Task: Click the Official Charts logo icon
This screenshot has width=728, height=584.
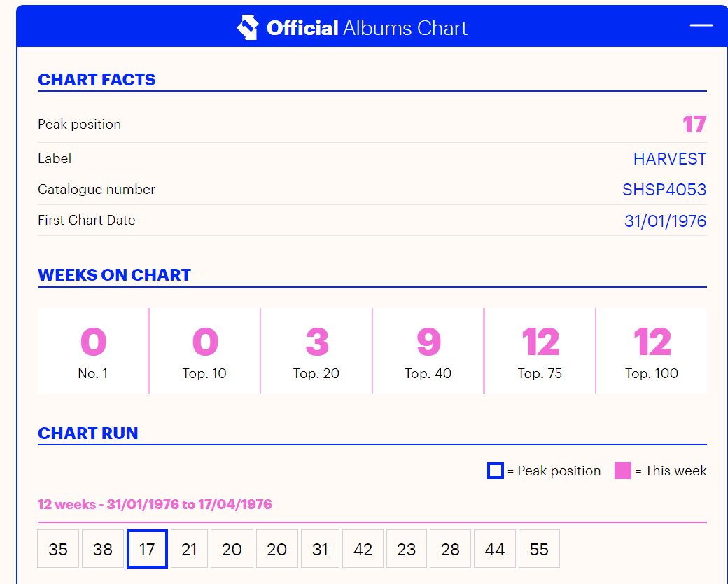Action: [248, 27]
